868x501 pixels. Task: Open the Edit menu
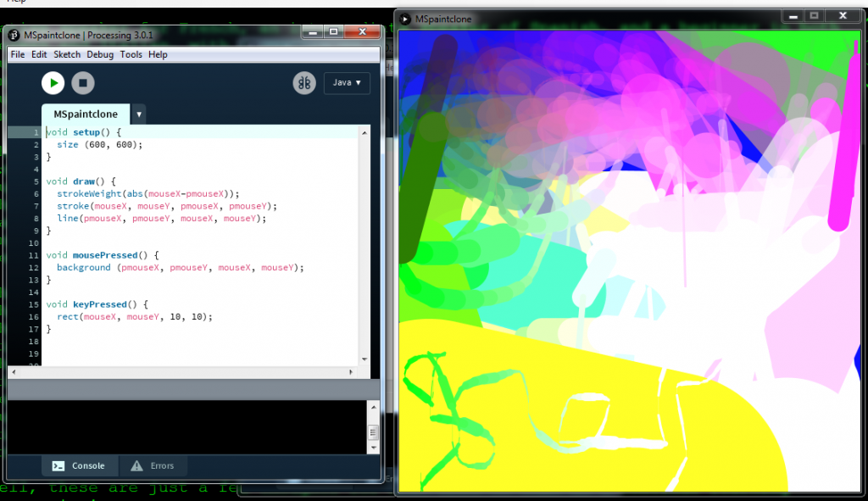pyautogui.click(x=39, y=54)
